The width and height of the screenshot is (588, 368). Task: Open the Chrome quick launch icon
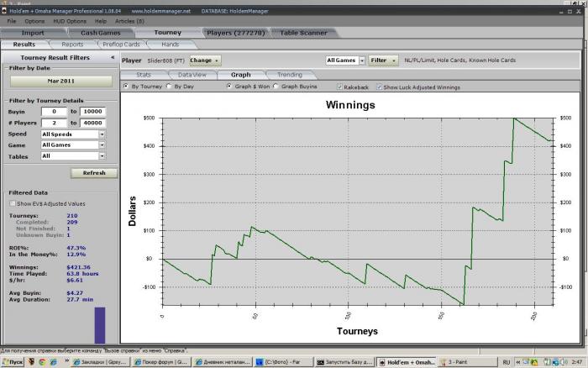click(42, 362)
